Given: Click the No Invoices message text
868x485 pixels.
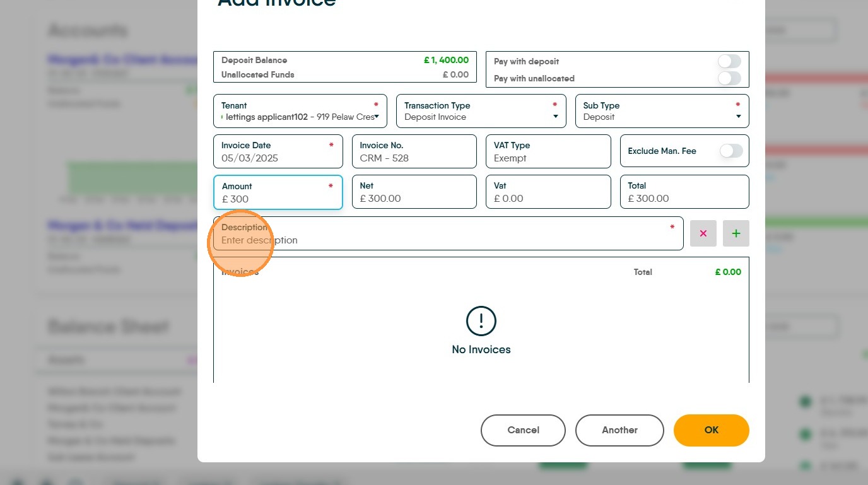Looking at the screenshot, I should tap(481, 349).
